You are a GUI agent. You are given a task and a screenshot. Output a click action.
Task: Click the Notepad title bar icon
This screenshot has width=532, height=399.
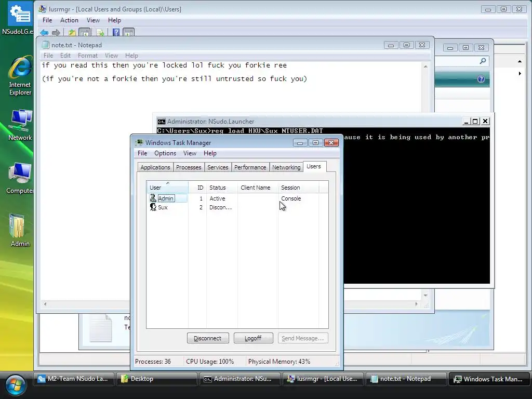[x=46, y=45]
